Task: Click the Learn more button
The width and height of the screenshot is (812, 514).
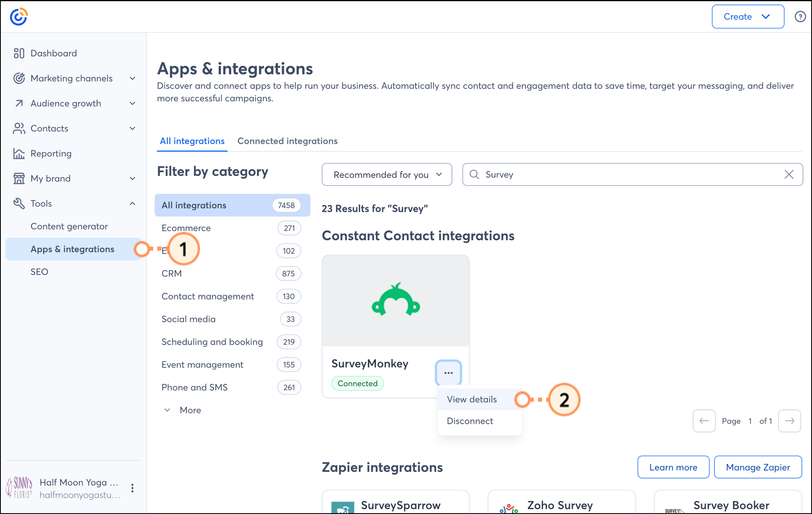Action: pos(673,467)
